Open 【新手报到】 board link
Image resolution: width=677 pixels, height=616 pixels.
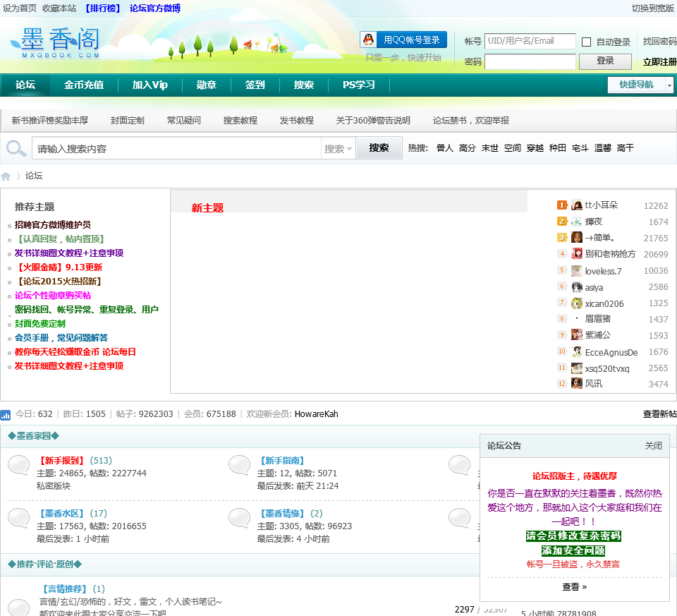(62, 461)
